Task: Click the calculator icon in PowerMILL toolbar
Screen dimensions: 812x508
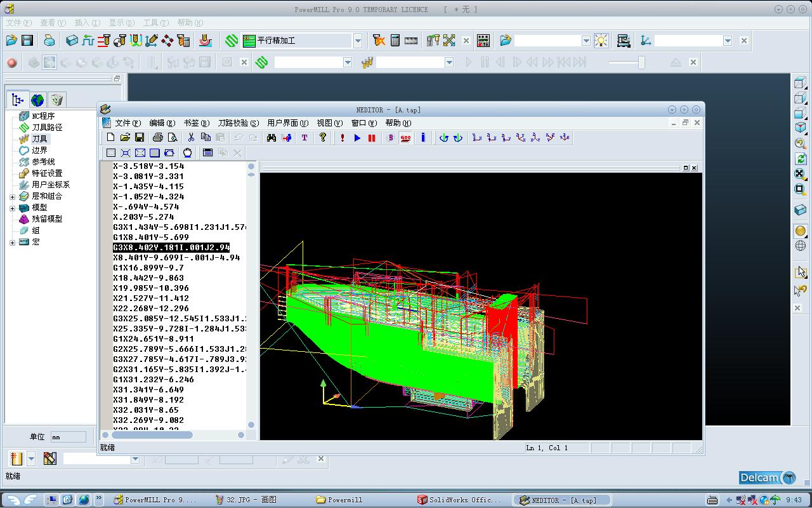Action: pos(395,41)
